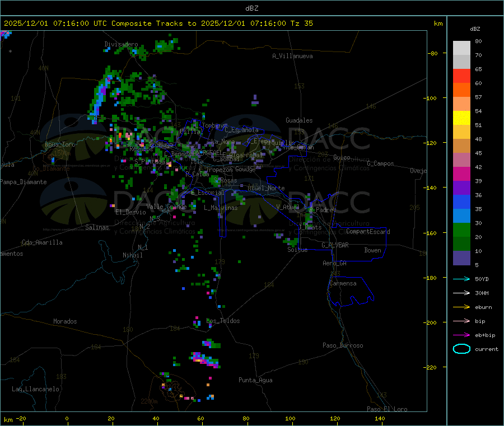Click the 'Lag.Llancanelo' map label
Screen dimensions: 504x426
(x=35, y=389)
